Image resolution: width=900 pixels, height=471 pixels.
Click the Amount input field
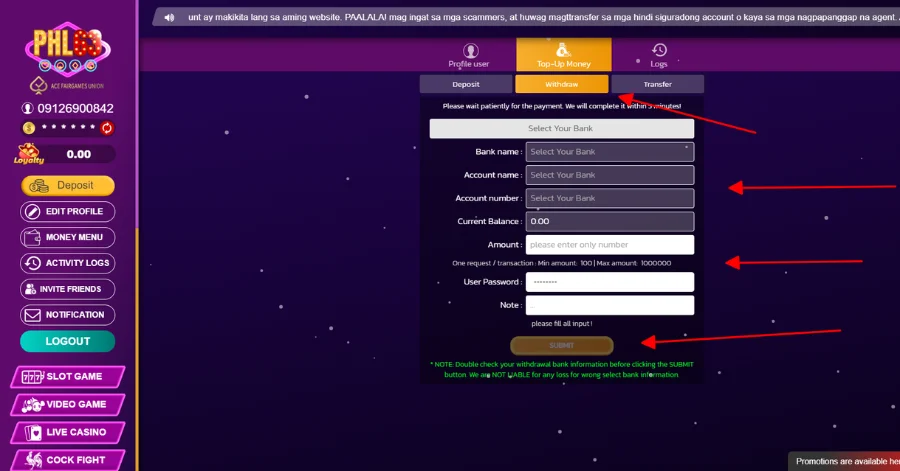click(x=609, y=245)
